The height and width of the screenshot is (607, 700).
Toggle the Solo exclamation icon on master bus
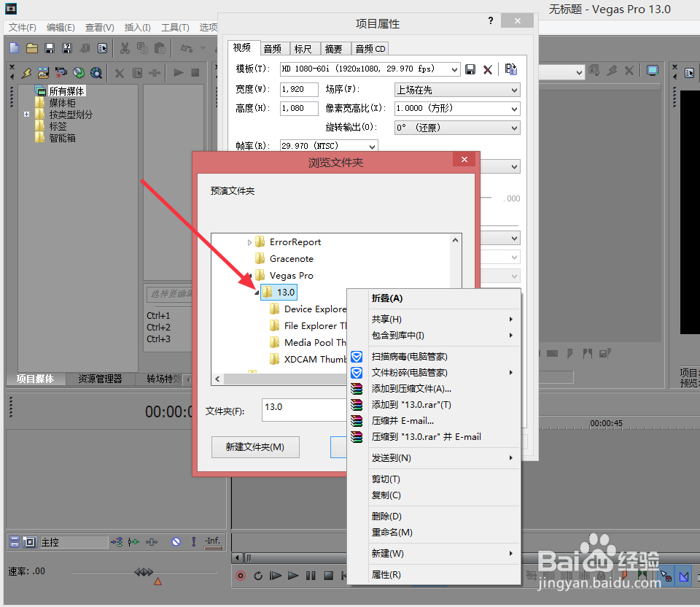194,542
